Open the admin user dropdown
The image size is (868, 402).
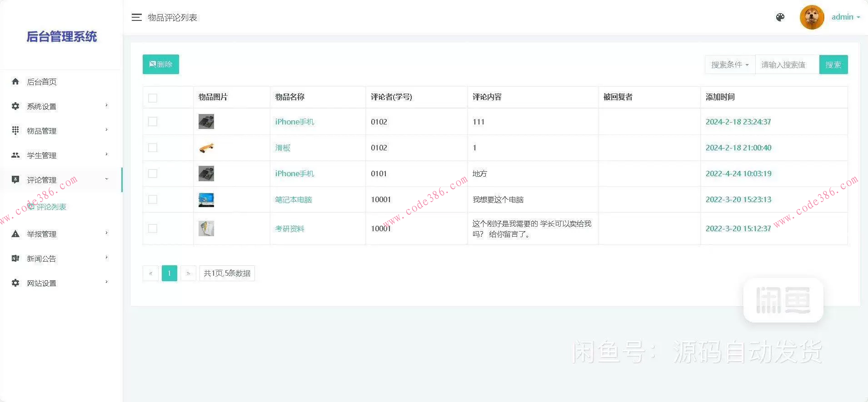point(846,17)
